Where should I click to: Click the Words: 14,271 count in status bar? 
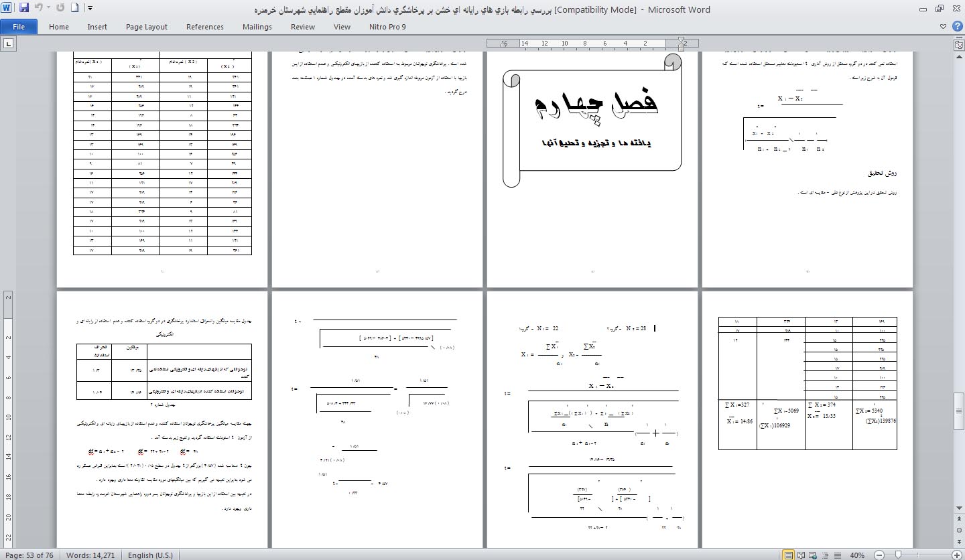pos(90,555)
